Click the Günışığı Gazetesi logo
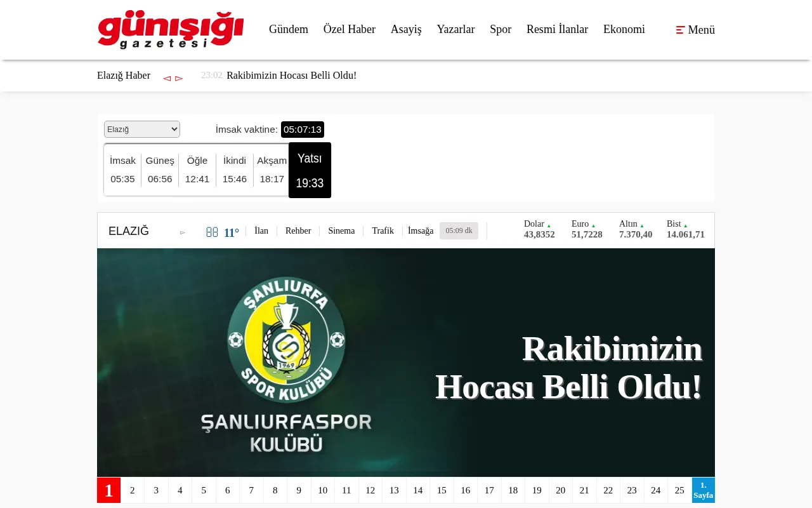The height and width of the screenshot is (508, 812). [x=170, y=29]
